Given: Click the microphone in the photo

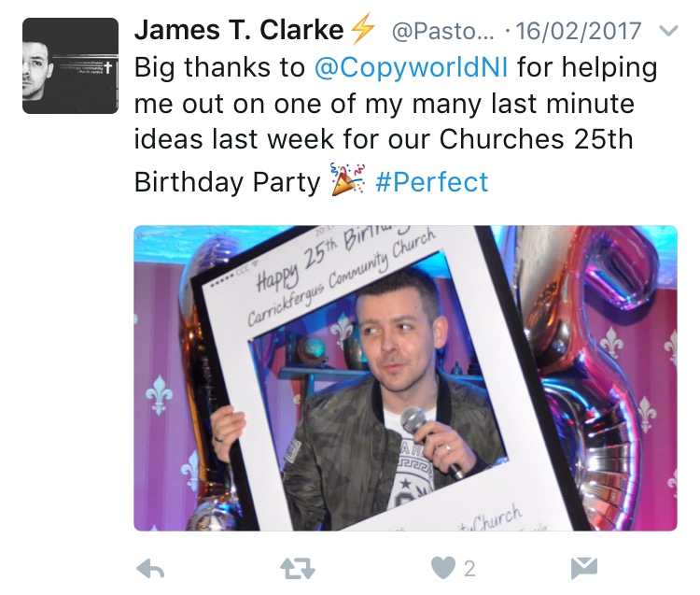Looking at the screenshot, I should 428,440.
